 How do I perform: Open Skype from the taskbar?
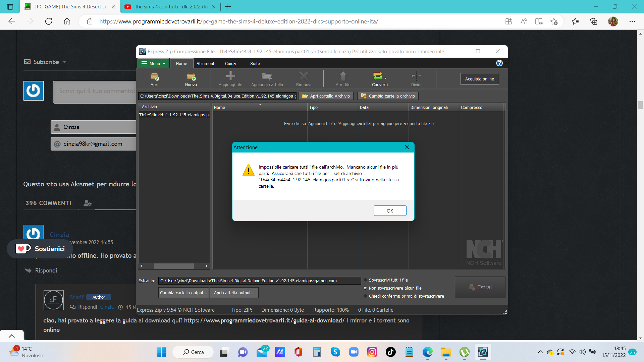click(335, 352)
